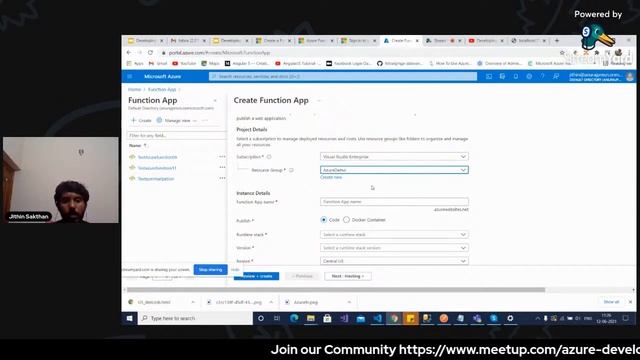This screenshot has width=640, height=360.
Task: Expand options for second downloaded png file
Action: [271, 302]
